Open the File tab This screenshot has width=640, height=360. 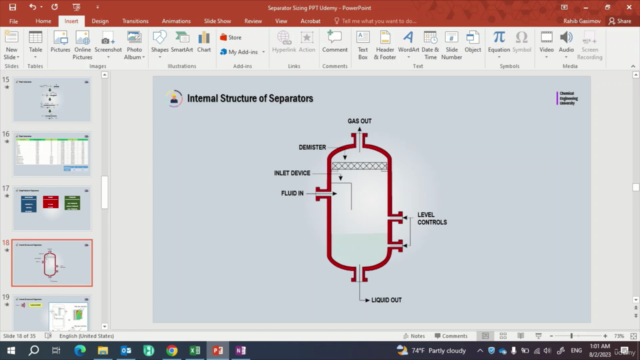(13, 21)
